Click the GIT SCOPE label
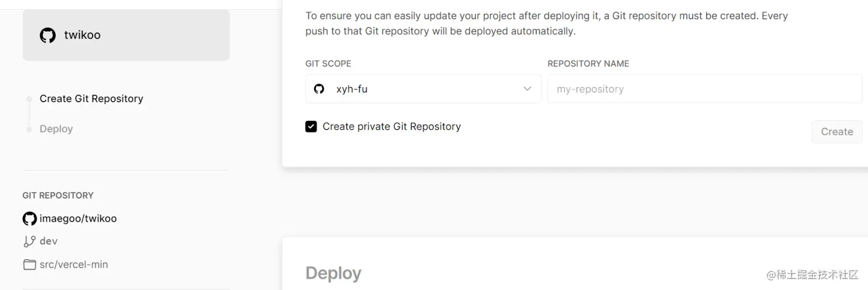Viewport: 868px width, 290px height. (x=328, y=64)
